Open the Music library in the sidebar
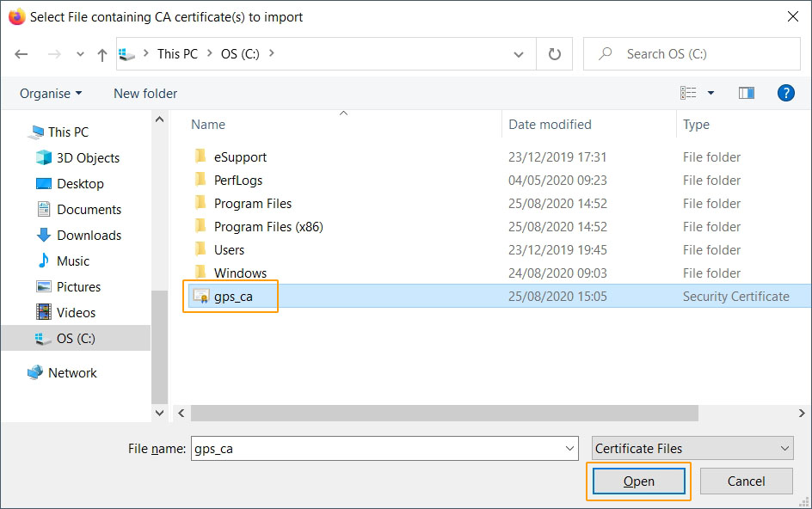The width and height of the screenshot is (812, 509). point(73,261)
